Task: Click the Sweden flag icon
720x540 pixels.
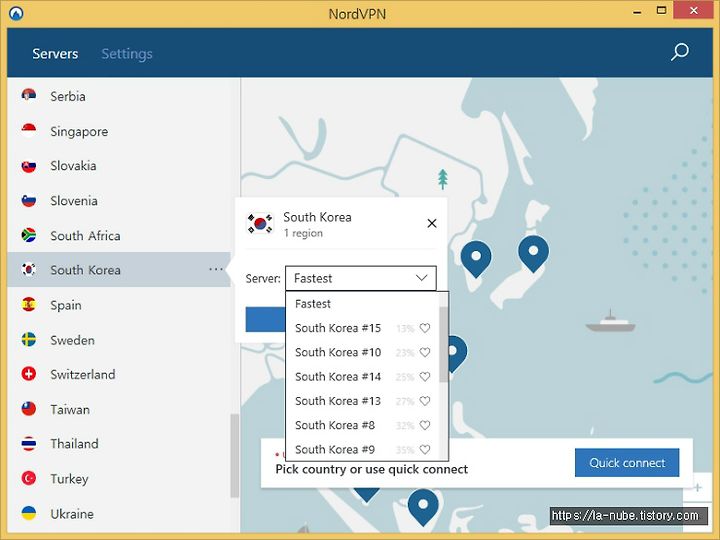Action: click(29, 339)
